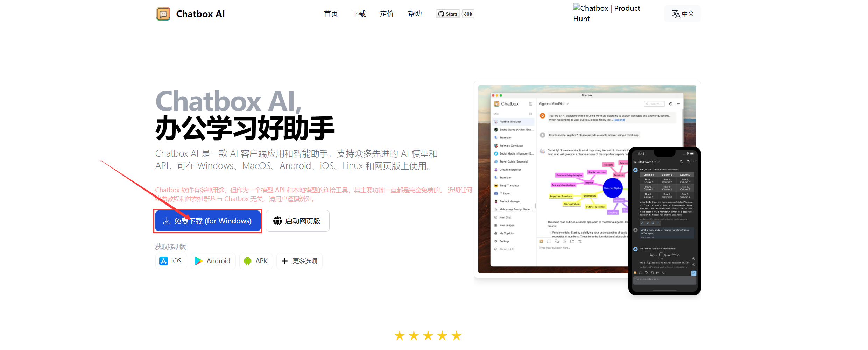This screenshot has height=350, width=868.
Task: Click the 30k star count badge
Action: [468, 14]
